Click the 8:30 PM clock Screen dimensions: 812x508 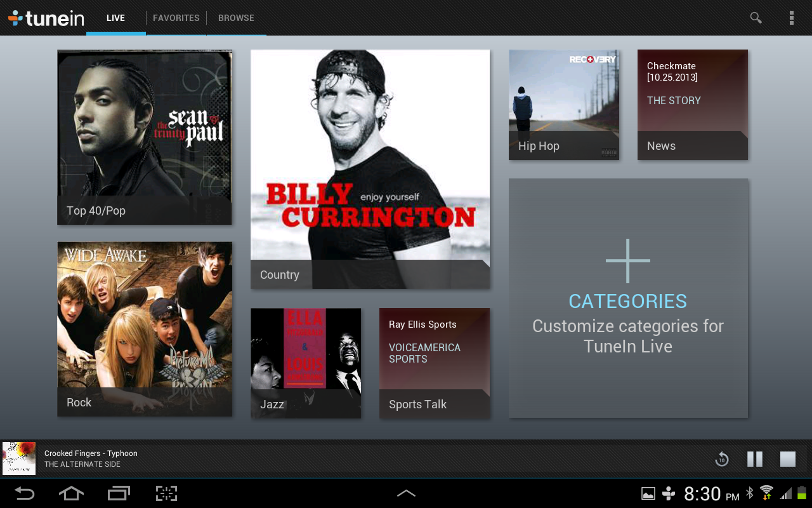711,493
